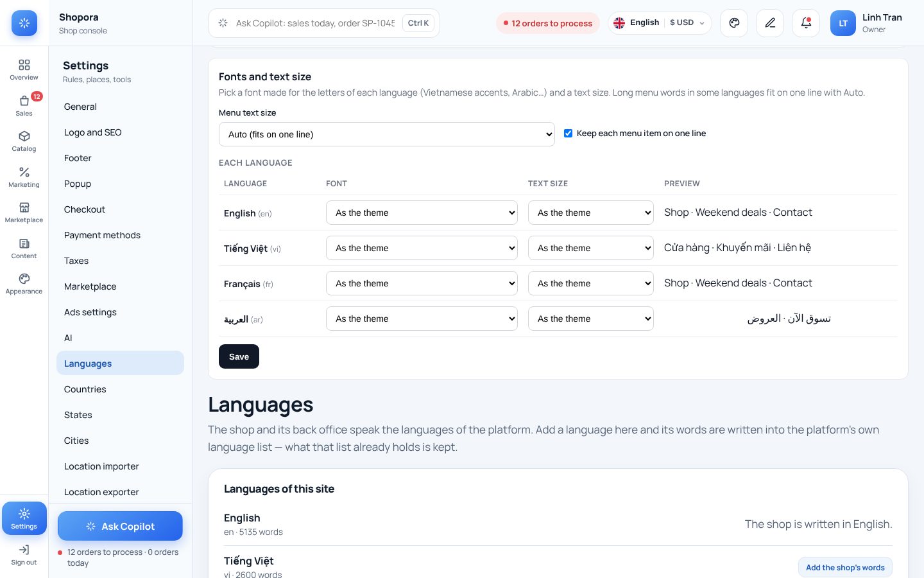This screenshot has width=924, height=578.
Task: Open the Catalog section icon
Action: click(24, 136)
